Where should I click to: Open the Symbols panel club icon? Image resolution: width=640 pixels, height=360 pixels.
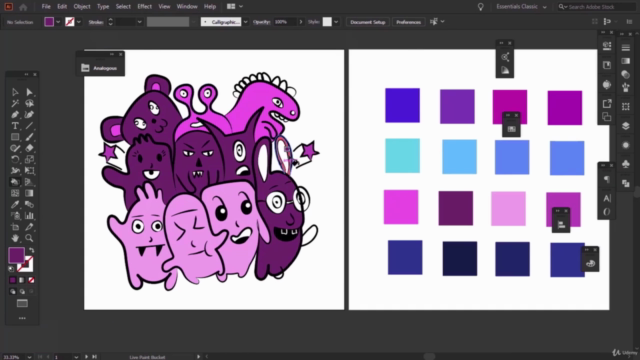(625, 164)
